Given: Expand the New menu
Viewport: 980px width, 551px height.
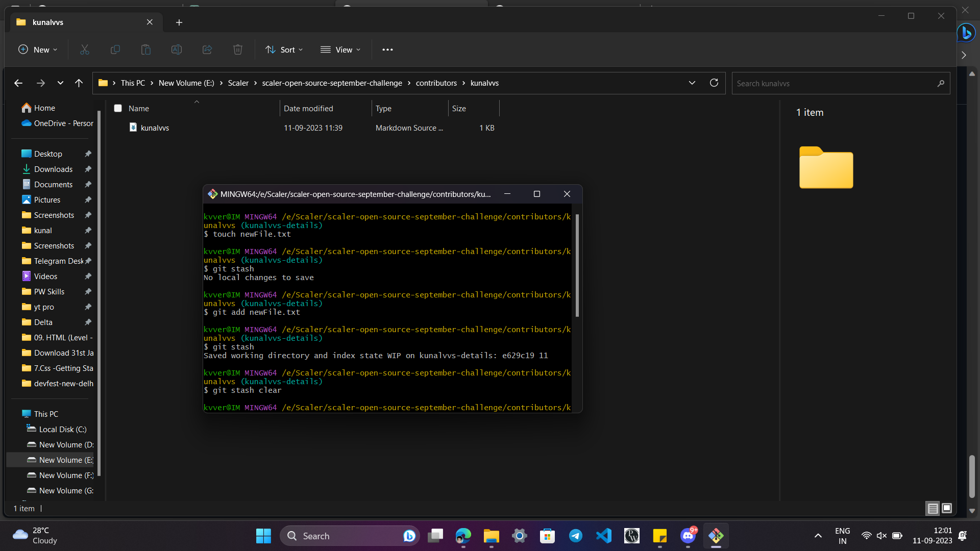Looking at the screenshot, I should [37, 49].
